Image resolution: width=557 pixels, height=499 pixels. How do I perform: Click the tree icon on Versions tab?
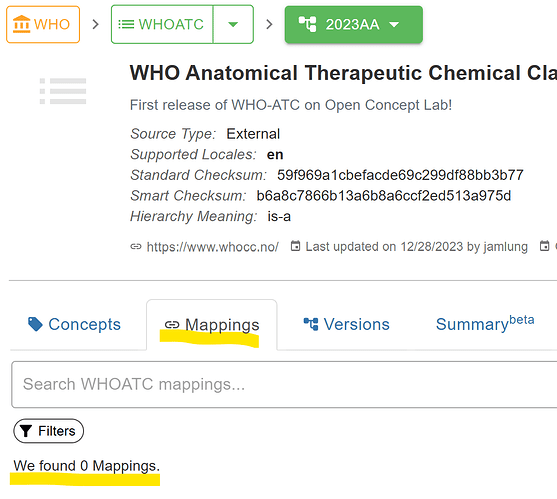click(x=311, y=324)
